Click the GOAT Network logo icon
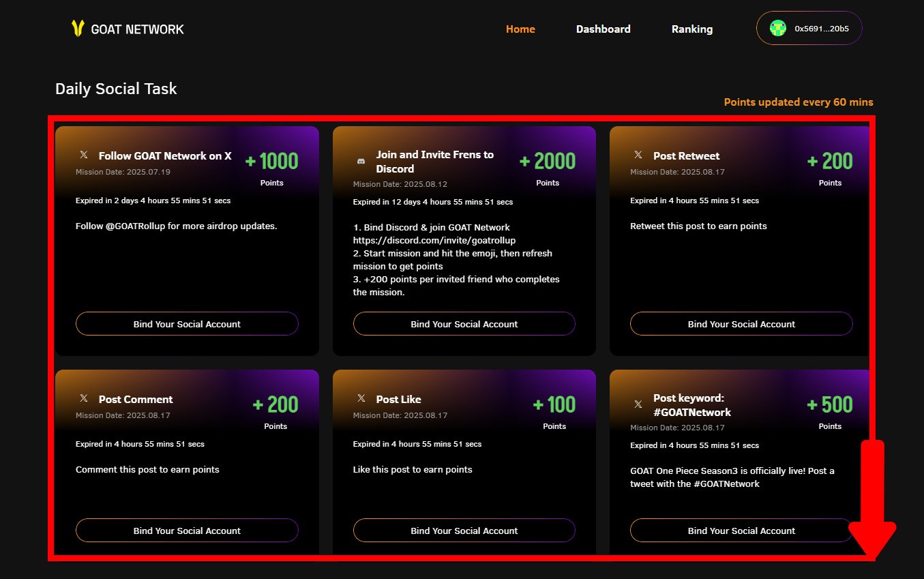This screenshot has width=924, height=579. point(78,29)
